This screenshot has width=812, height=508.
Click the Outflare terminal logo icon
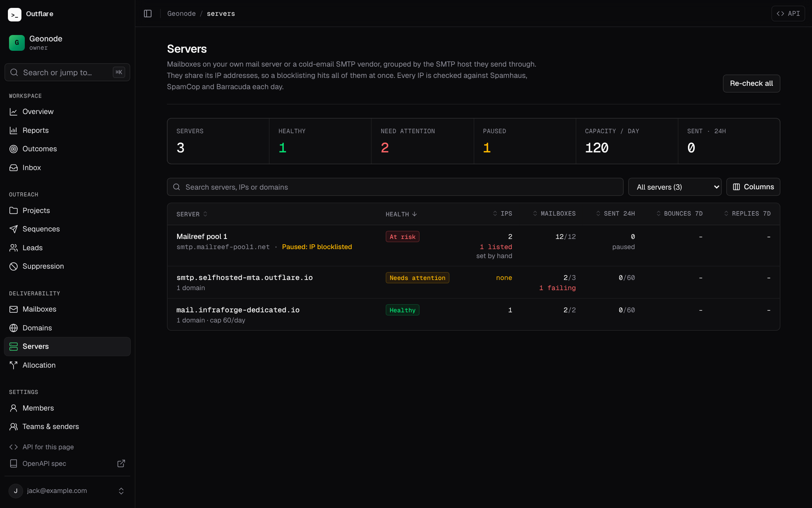[15, 14]
